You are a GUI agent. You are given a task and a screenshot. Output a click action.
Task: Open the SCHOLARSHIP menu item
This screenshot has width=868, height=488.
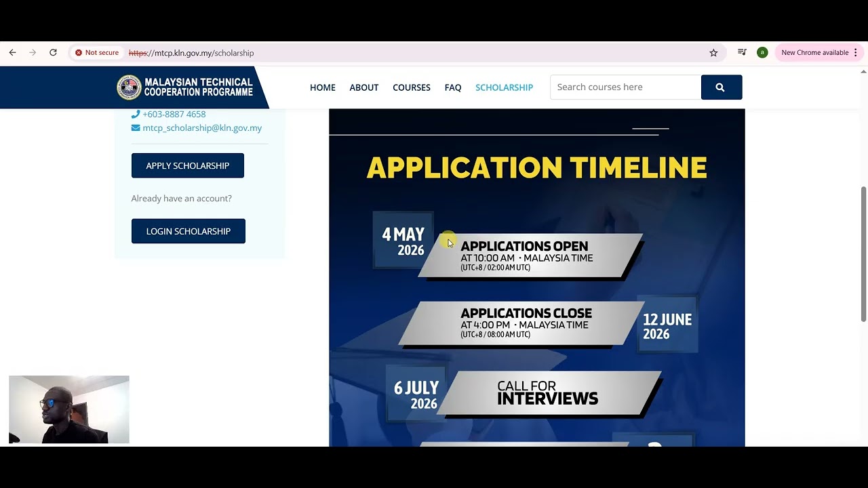coord(505,87)
